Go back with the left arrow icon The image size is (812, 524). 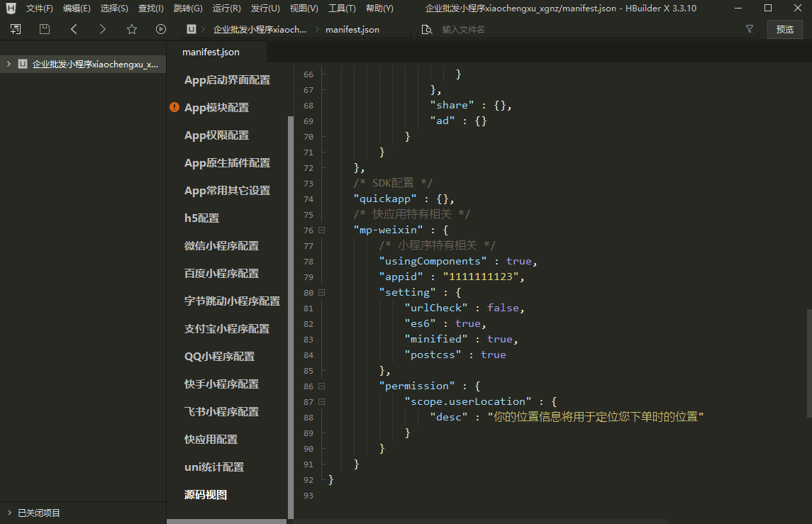click(x=74, y=29)
